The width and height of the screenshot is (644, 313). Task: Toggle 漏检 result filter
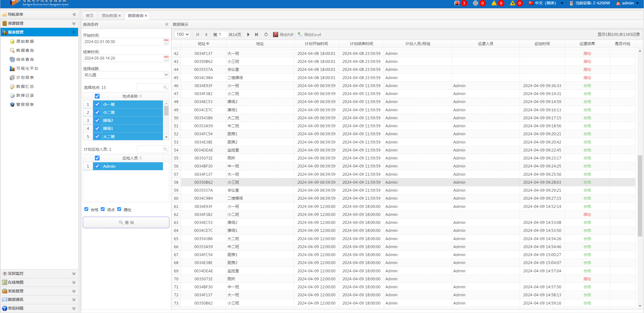[x=119, y=209]
